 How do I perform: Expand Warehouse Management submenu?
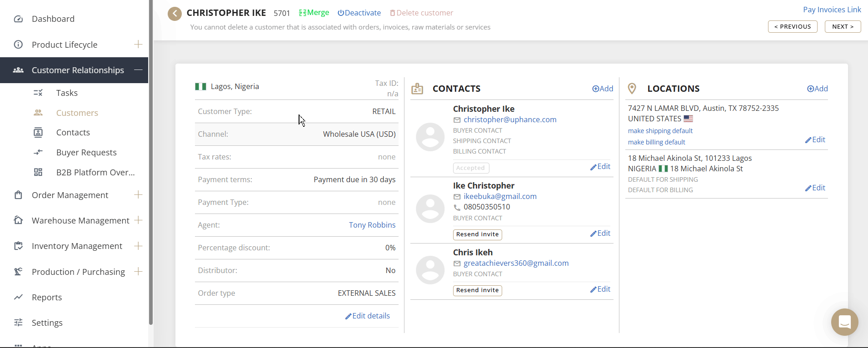138,220
